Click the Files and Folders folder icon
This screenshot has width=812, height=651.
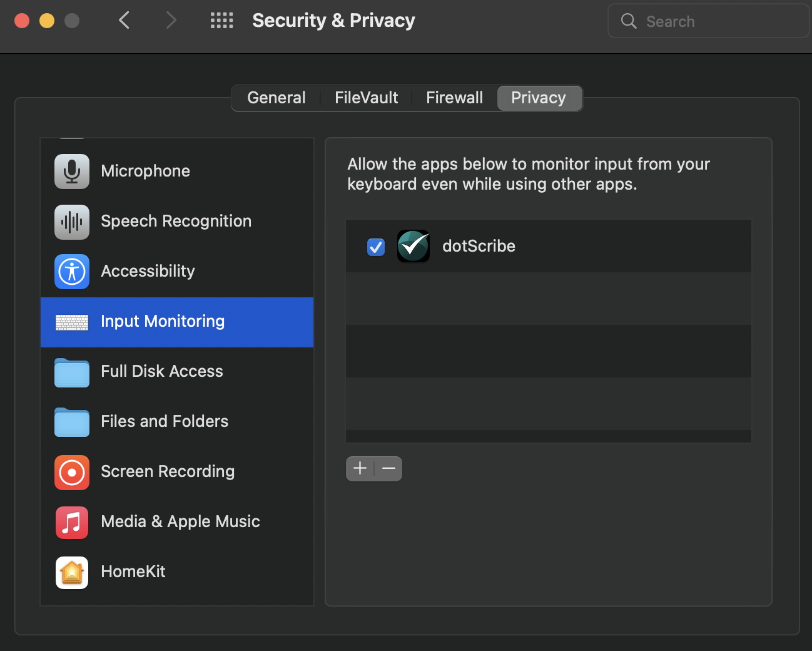[72, 423]
